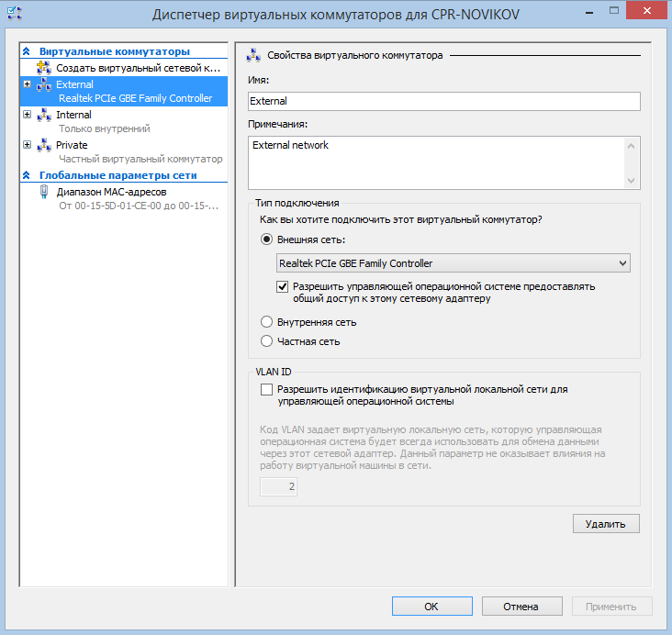
Task: Click the Internal switch network icon
Action: coord(44,115)
